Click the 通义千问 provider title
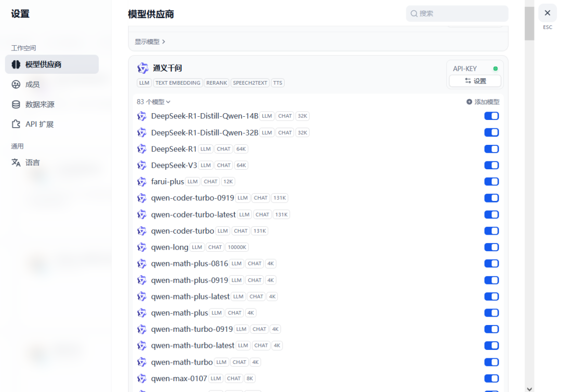This screenshot has width=561, height=392. [167, 68]
